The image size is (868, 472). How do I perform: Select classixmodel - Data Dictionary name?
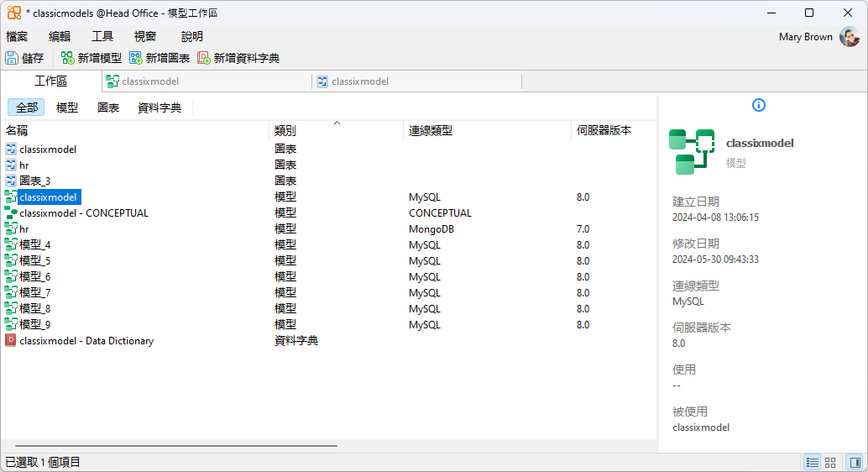(86, 341)
